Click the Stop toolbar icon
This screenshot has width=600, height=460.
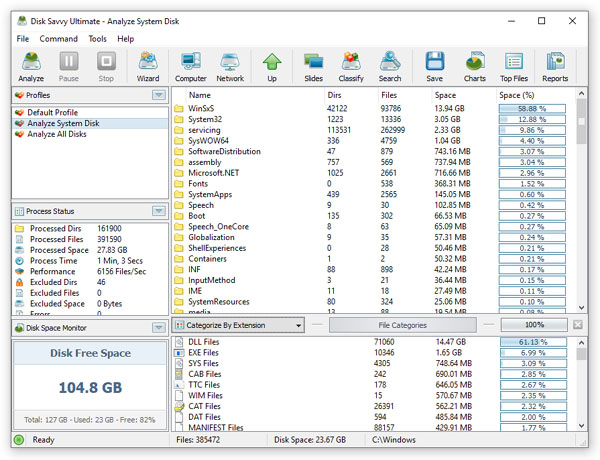[x=106, y=67]
